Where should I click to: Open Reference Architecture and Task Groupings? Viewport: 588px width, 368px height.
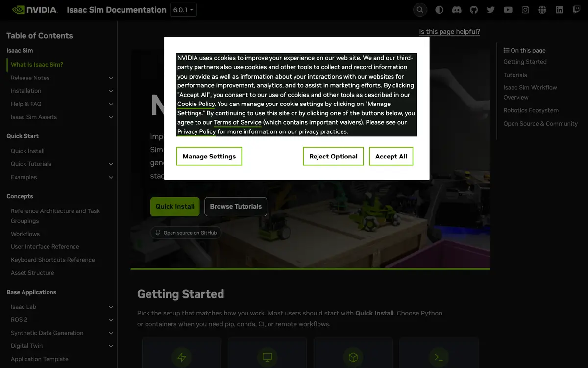55,216
